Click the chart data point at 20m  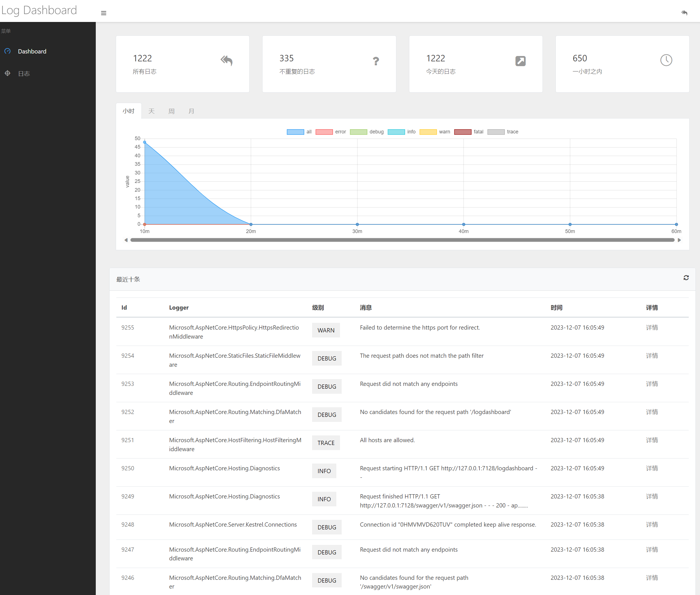(251, 224)
